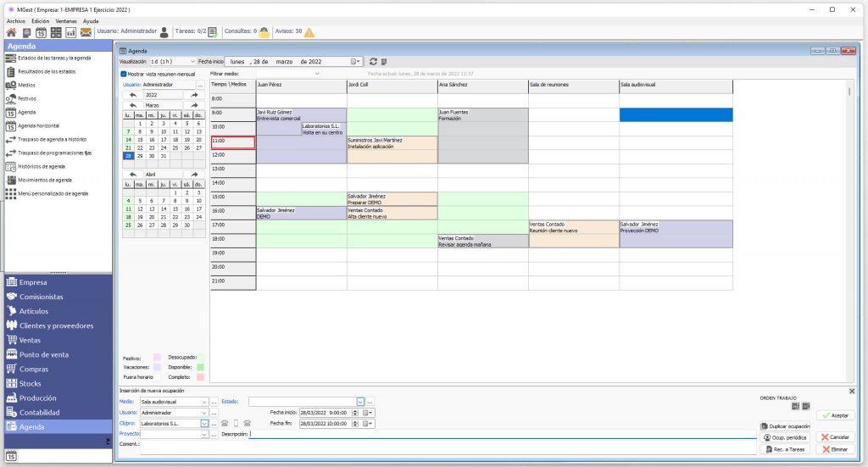
Task: Open the Edición menu
Action: click(x=41, y=21)
